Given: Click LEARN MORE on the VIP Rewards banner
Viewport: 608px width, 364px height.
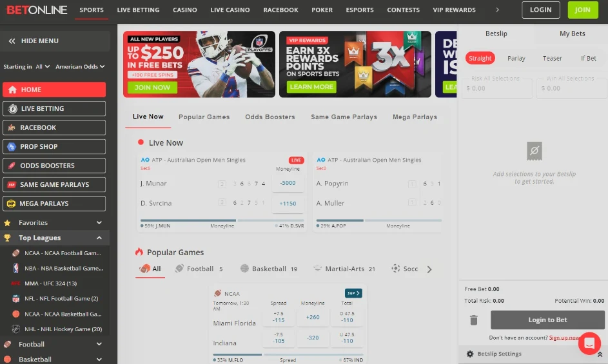Looking at the screenshot, I should [311, 87].
